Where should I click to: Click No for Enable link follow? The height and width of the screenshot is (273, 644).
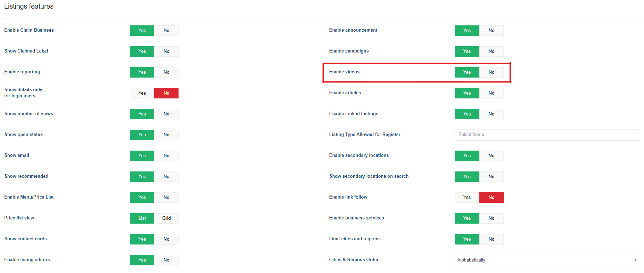point(492,198)
